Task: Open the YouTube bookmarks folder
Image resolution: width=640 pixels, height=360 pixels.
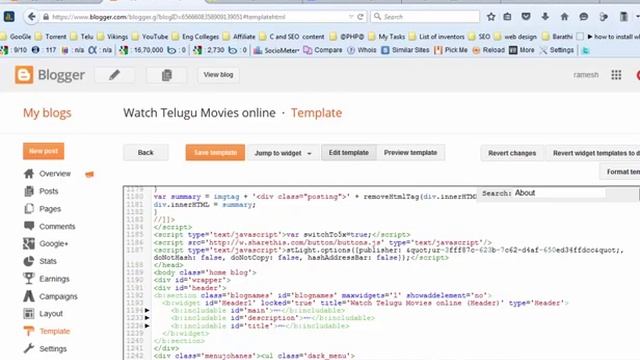Action: point(150,37)
